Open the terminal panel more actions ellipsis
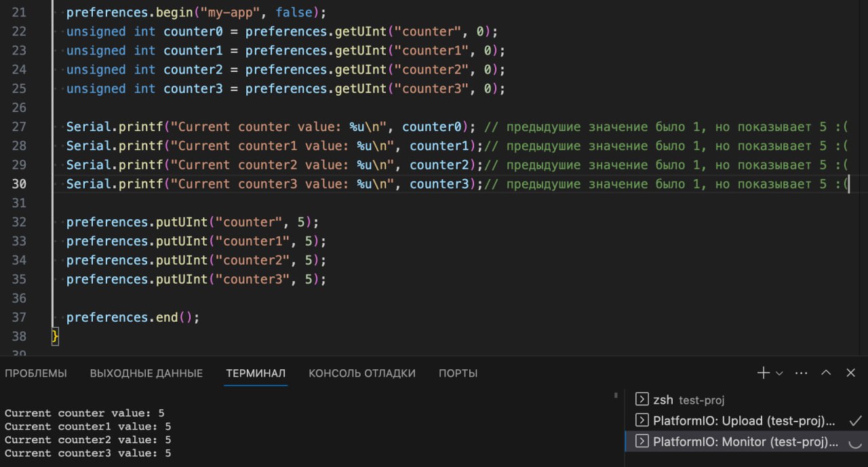 (801, 373)
